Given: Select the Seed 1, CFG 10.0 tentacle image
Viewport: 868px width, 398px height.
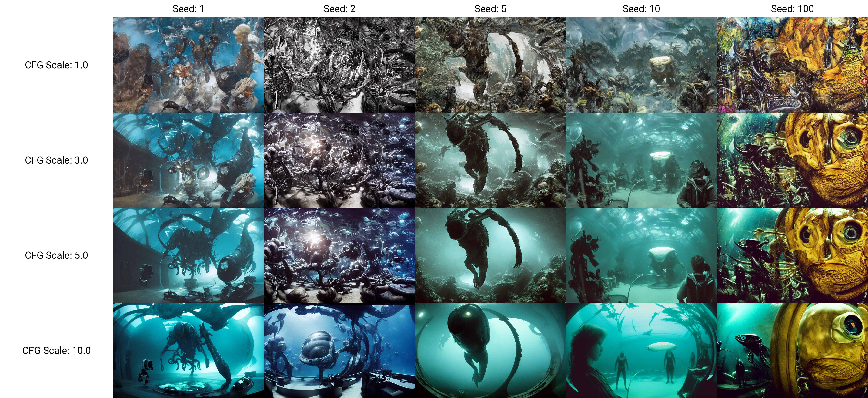Looking at the screenshot, I should click(188, 350).
